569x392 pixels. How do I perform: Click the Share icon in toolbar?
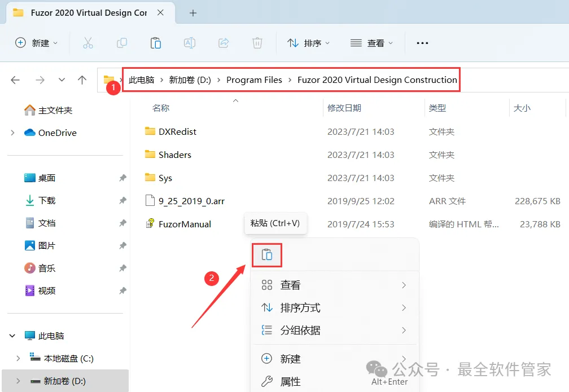pos(224,43)
